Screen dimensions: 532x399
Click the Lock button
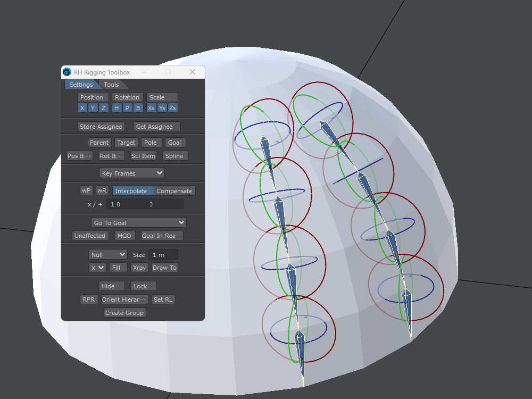point(140,286)
